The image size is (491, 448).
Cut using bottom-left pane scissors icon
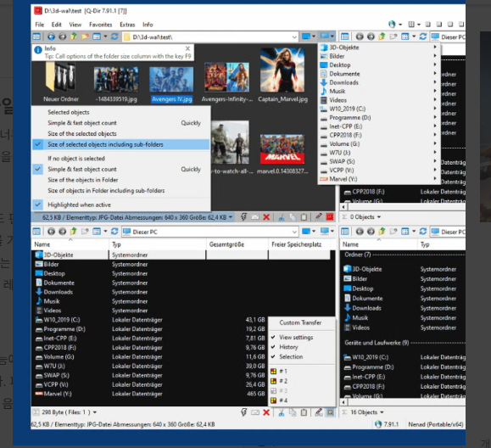(x=282, y=412)
